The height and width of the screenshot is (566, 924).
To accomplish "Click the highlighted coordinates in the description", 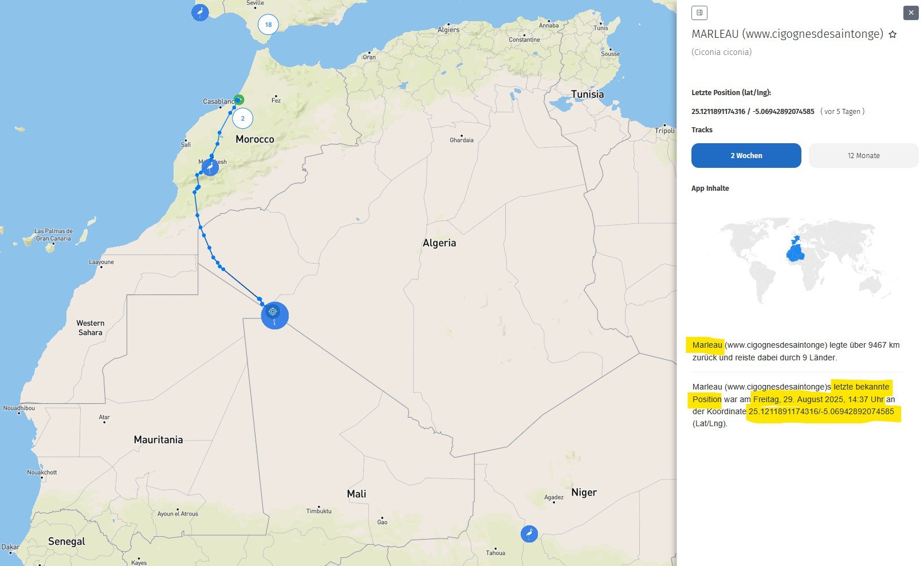I will coord(821,412).
